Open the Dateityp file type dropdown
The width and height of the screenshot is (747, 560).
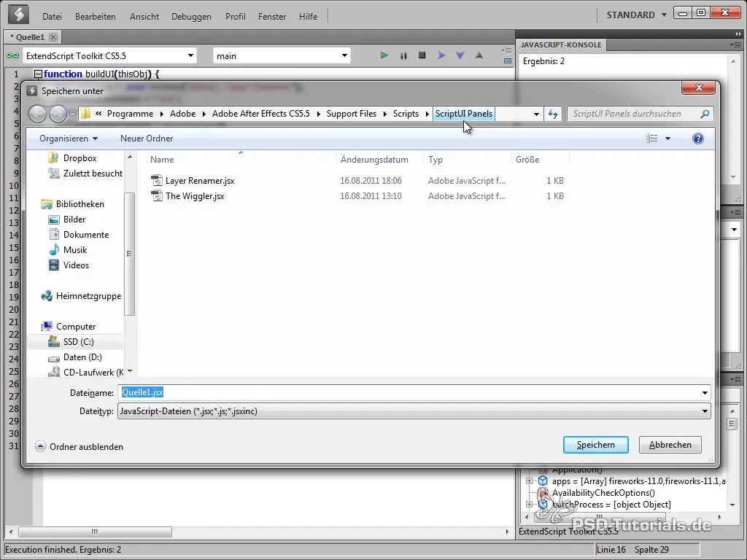click(x=414, y=411)
